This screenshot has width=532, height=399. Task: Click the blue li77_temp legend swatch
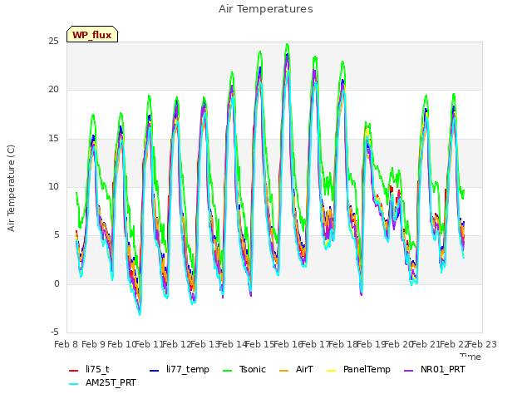(154, 371)
